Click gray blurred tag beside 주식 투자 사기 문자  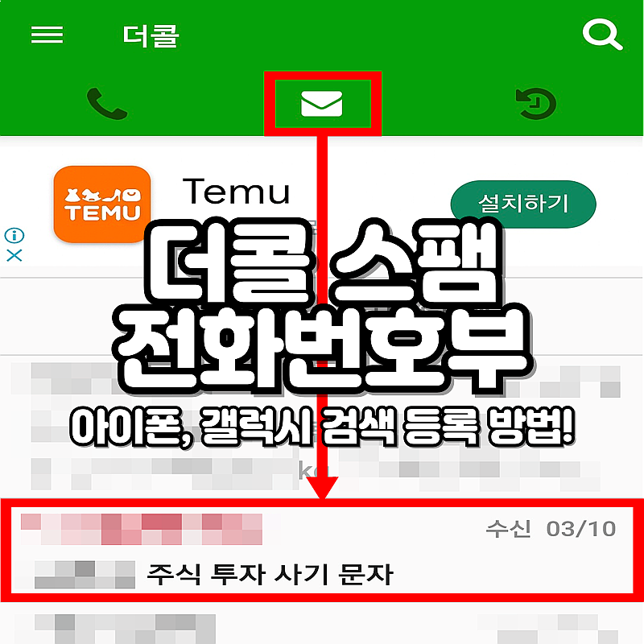(x=85, y=574)
